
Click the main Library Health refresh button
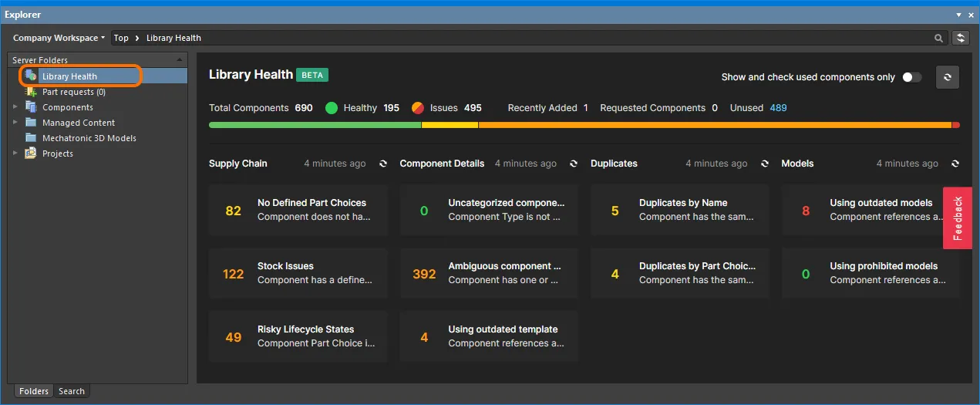[x=948, y=77]
